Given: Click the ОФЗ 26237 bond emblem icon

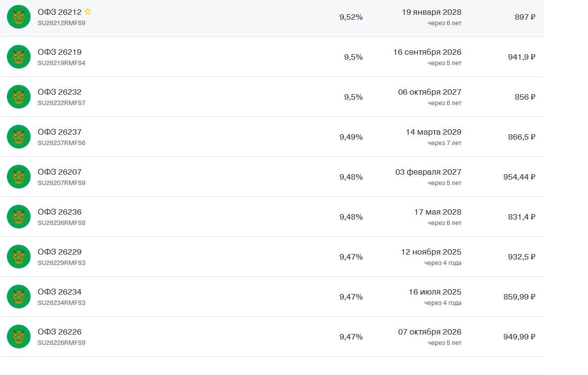Looking at the screenshot, I should (x=19, y=137).
